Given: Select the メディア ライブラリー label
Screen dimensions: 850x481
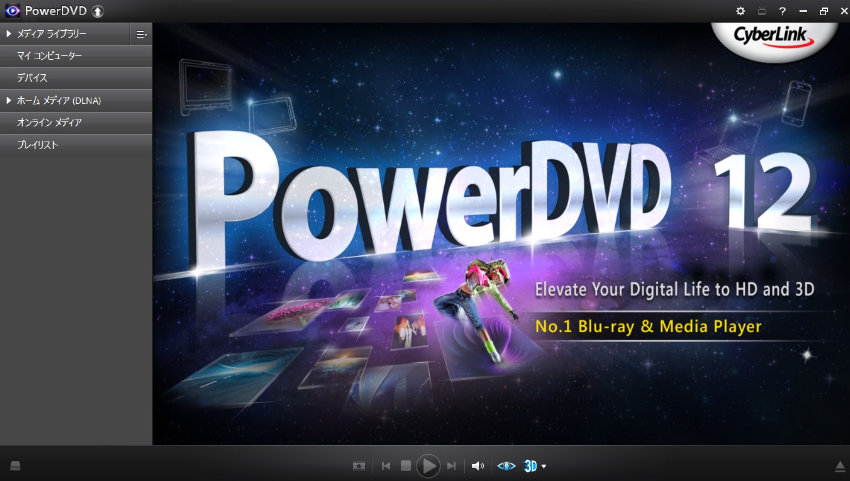Looking at the screenshot, I should 51,34.
